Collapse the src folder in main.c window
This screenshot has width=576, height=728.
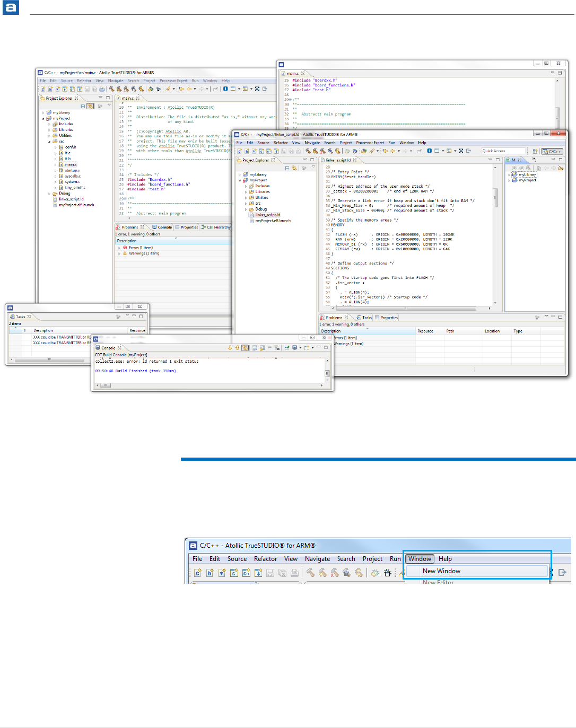tap(49, 142)
